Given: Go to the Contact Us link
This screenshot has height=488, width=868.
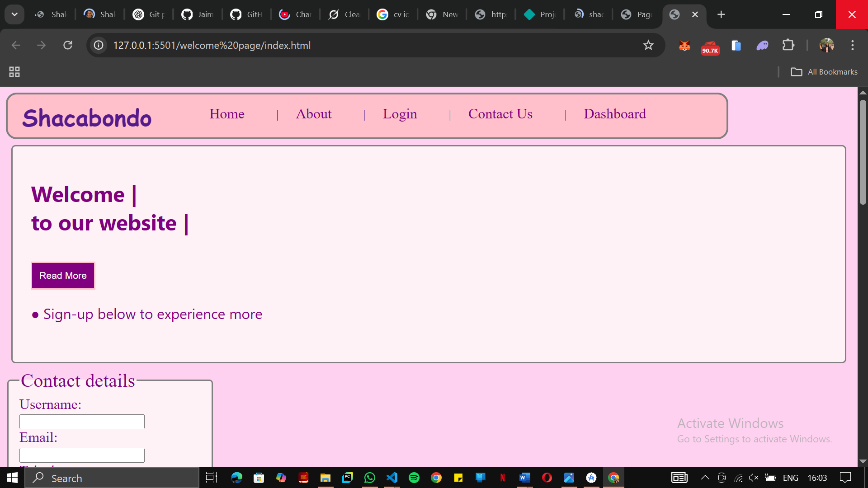Looking at the screenshot, I should pos(500,114).
